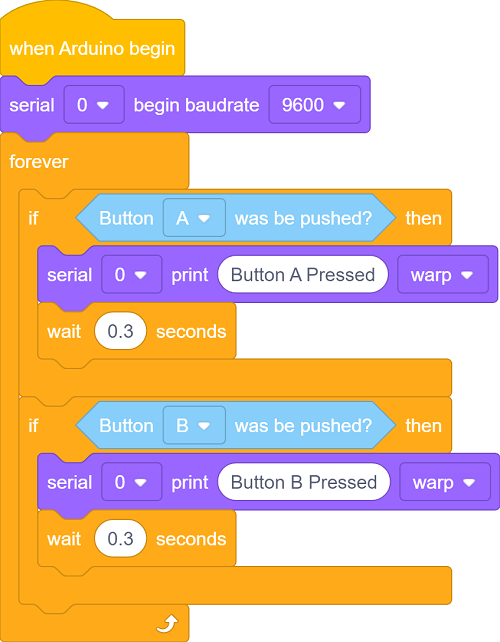Click the forever loop block label
500x642 pixels.
pyautogui.click(x=38, y=162)
